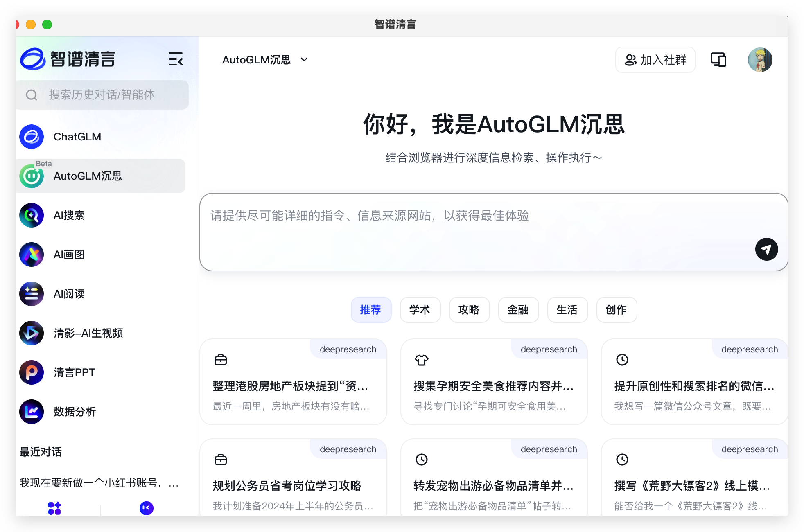This screenshot has height=532, width=804.
Task: Click the multi-device screen icon
Action: click(x=718, y=60)
